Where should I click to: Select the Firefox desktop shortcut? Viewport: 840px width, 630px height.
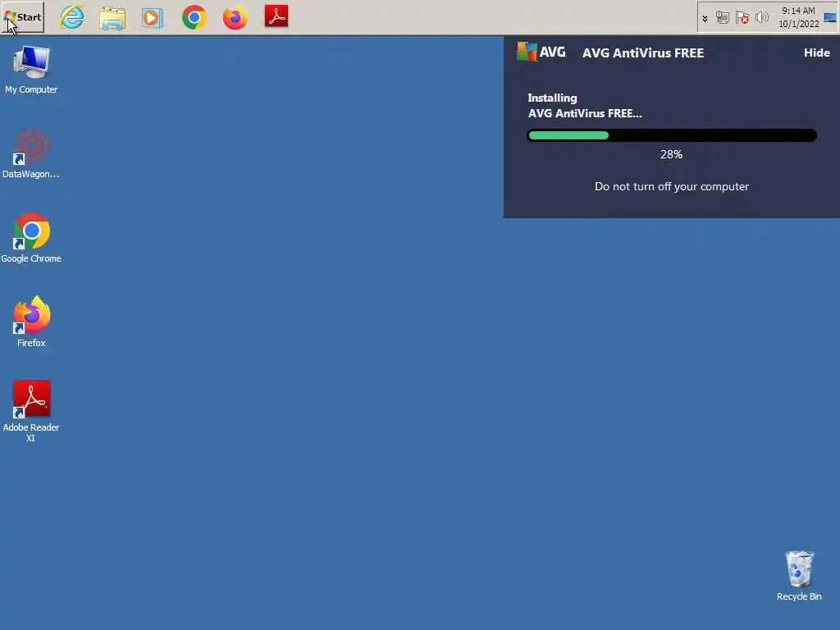click(x=31, y=322)
